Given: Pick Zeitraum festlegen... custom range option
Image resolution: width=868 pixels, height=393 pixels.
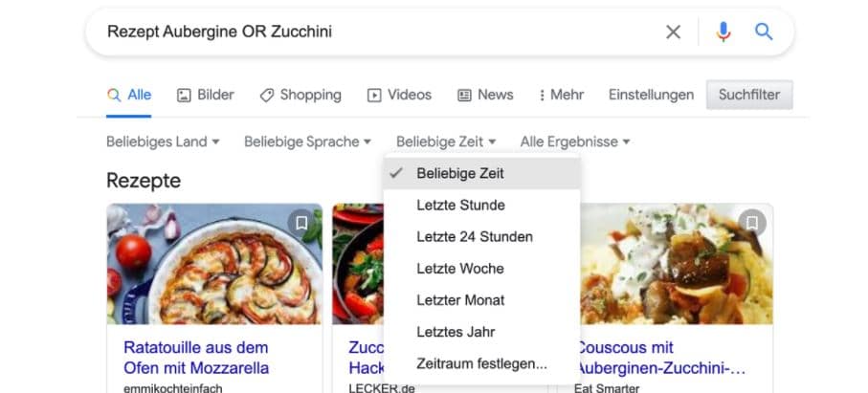Looking at the screenshot, I should [481, 363].
